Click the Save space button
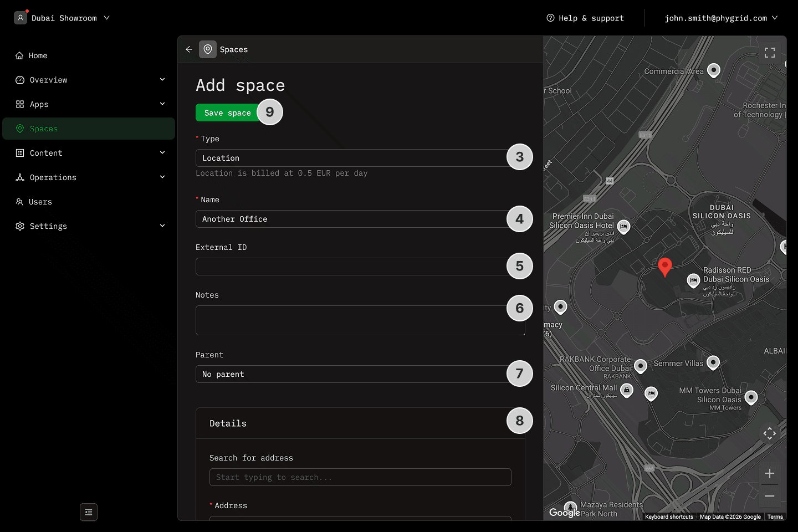This screenshot has width=798, height=532. (x=227, y=112)
